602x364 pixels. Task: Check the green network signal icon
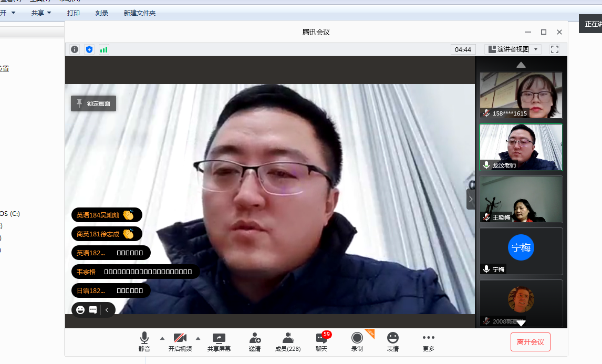click(x=103, y=49)
